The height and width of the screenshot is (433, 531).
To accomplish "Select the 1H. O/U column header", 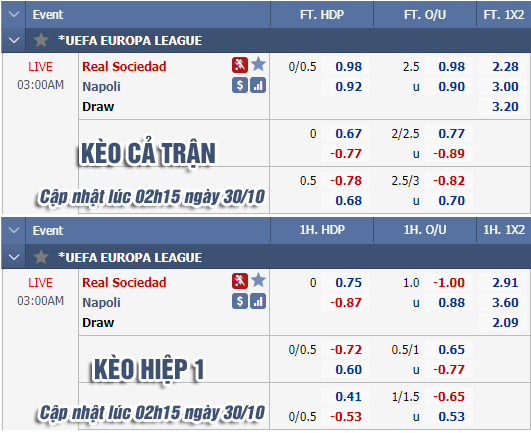I will [425, 230].
